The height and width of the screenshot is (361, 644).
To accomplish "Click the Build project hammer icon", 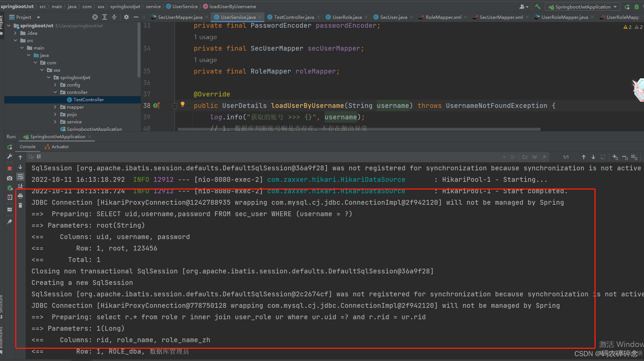I will point(538,7).
